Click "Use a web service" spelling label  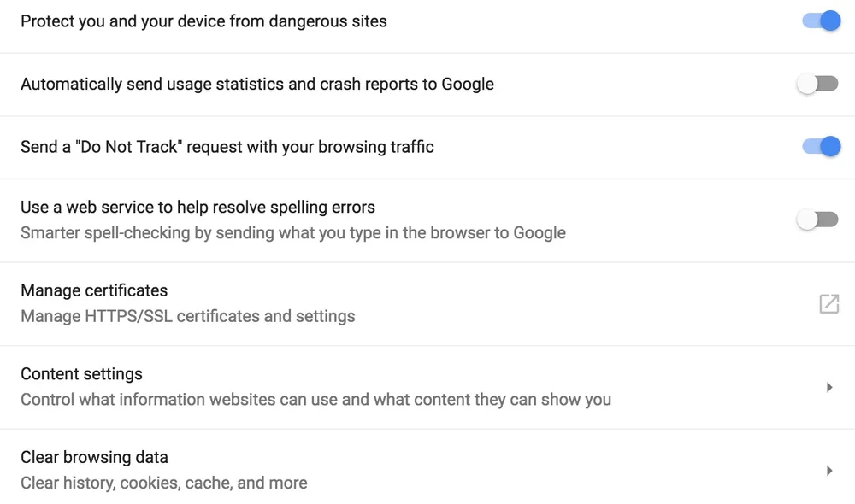tap(198, 207)
